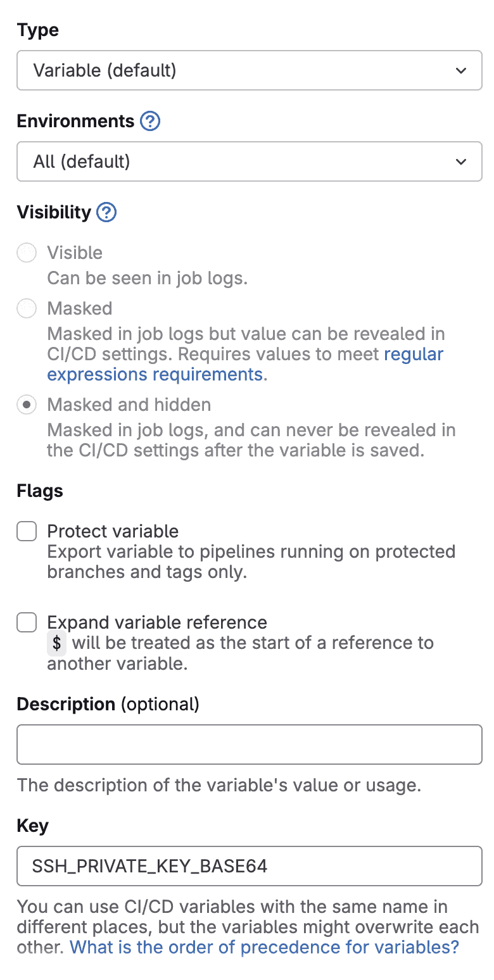Click the chevron on the Type dropdown
494x980 pixels.
click(x=462, y=70)
